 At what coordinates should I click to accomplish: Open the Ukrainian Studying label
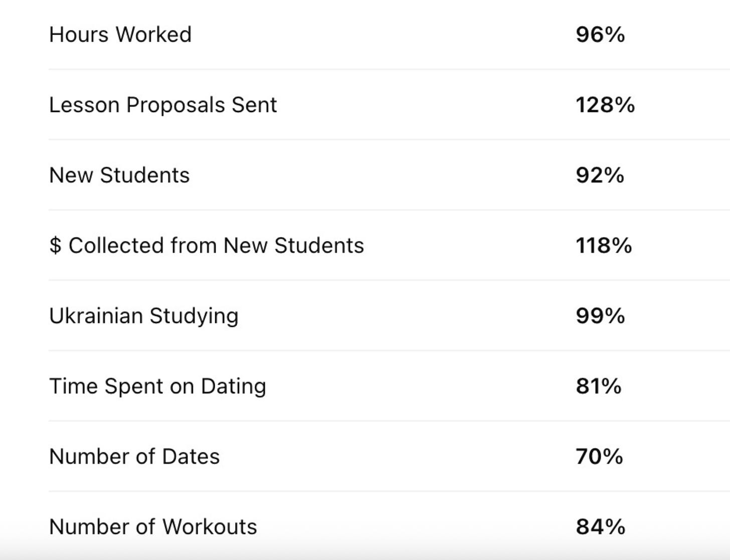(x=144, y=316)
